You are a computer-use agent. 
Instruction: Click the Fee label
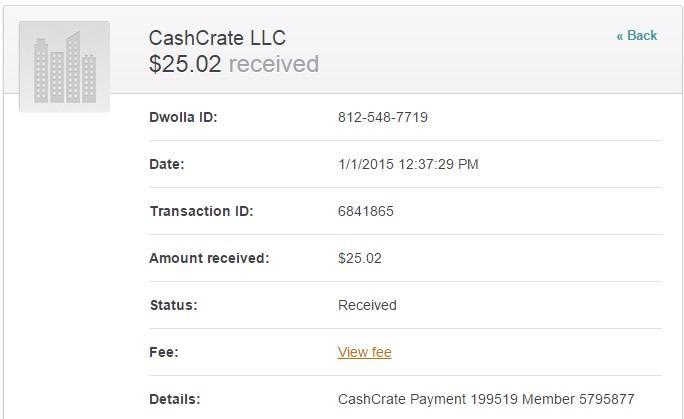(x=163, y=352)
